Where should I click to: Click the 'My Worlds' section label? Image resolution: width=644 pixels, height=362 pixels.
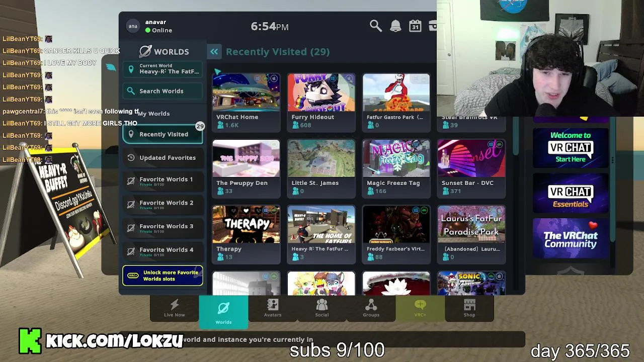tap(154, 114)
